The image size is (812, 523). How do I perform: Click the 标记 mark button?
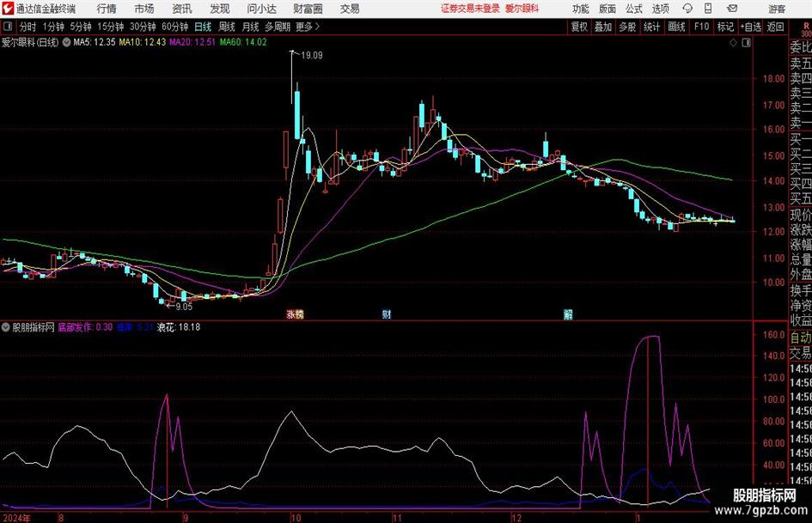click(725, 27)
